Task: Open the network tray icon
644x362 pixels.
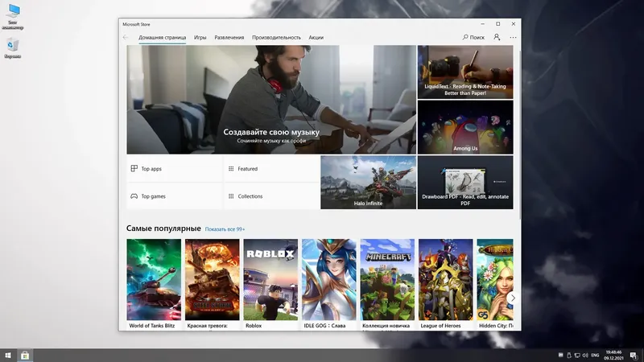Action: 577,356
